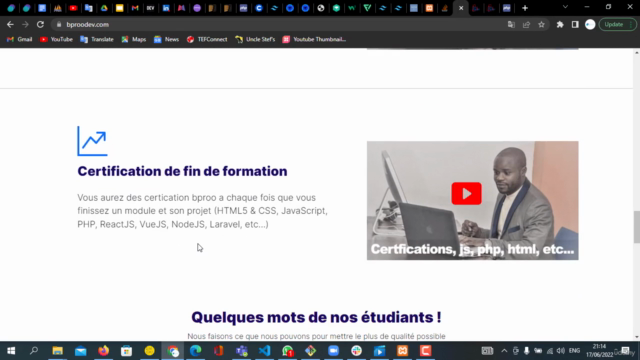
Task: Open the Certifications video thumbnail
Action: pos(473,200)
